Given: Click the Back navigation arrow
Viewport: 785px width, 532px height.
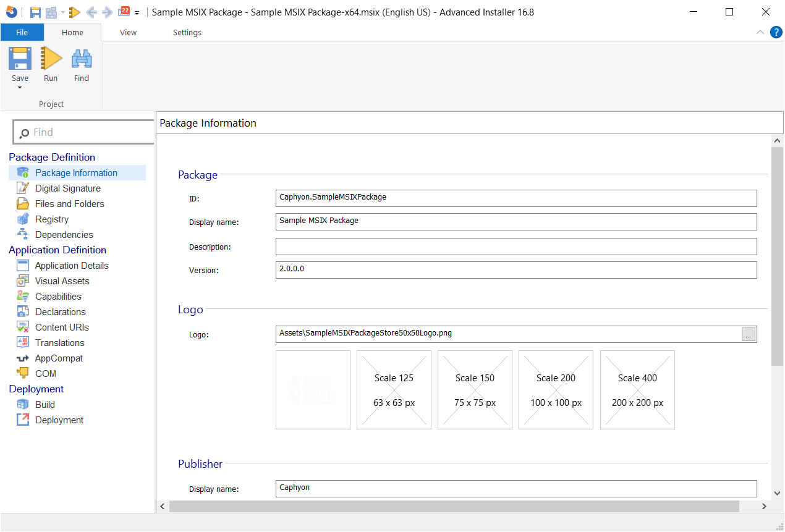Looking at the screenshot, I should click(x=91, y=12).
